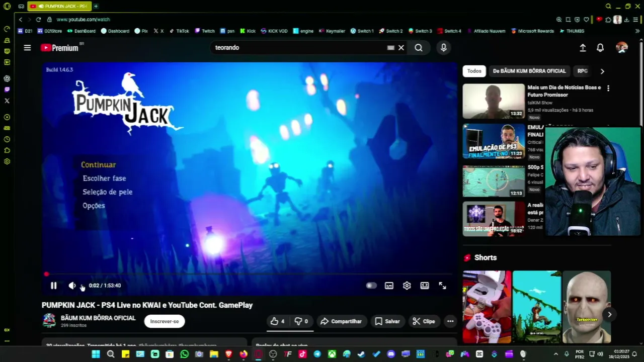This screenshot has width=644, height=362.
Task: Click the video progress bar
Action: click(249, 275)
